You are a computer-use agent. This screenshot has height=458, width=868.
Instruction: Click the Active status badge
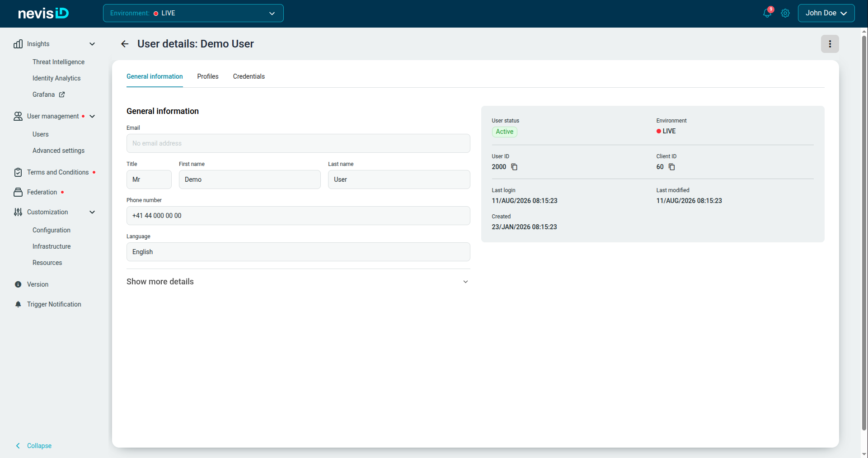[505, 132]
